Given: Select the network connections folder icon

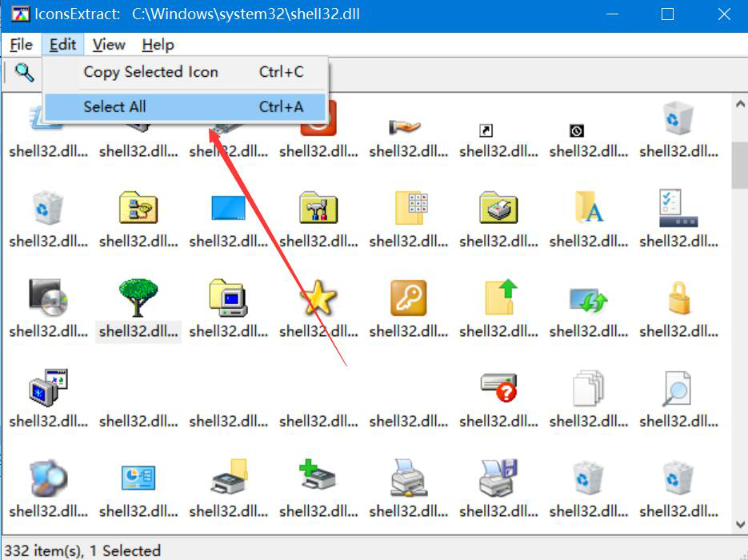Looking at the screenshot, I should coord(138,207).
